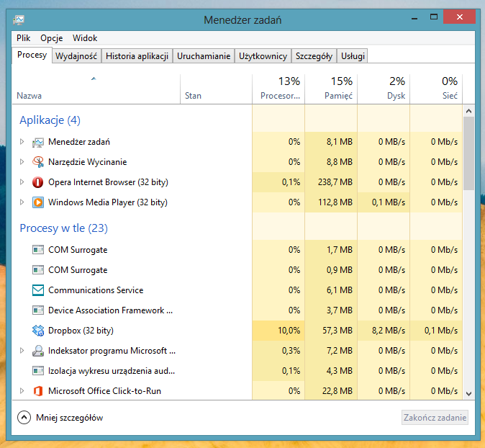Expand the Microsoft Office Click-to-Run entry
Screen dimensions: 485x448
coord(22,390)
